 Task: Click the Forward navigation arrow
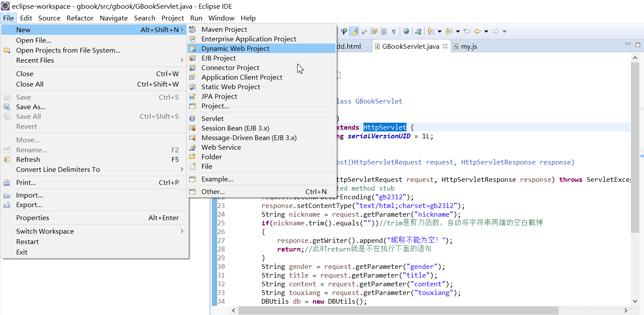495,31
